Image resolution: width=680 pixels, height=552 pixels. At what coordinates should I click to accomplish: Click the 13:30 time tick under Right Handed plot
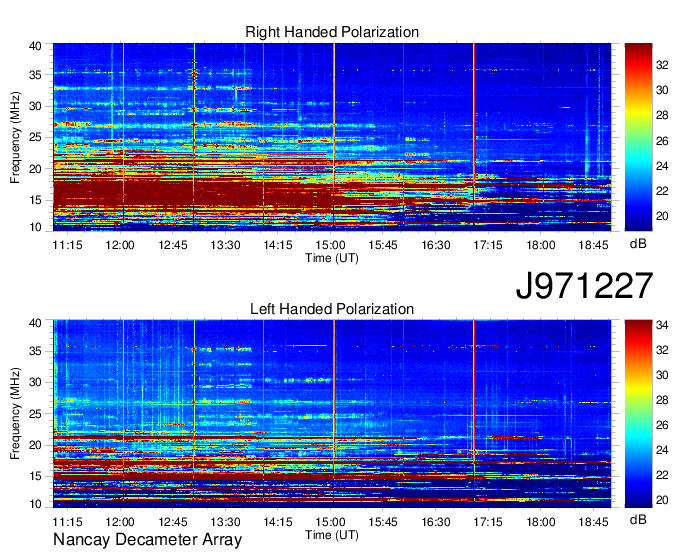pyautogui.click(x=225, y=245)
